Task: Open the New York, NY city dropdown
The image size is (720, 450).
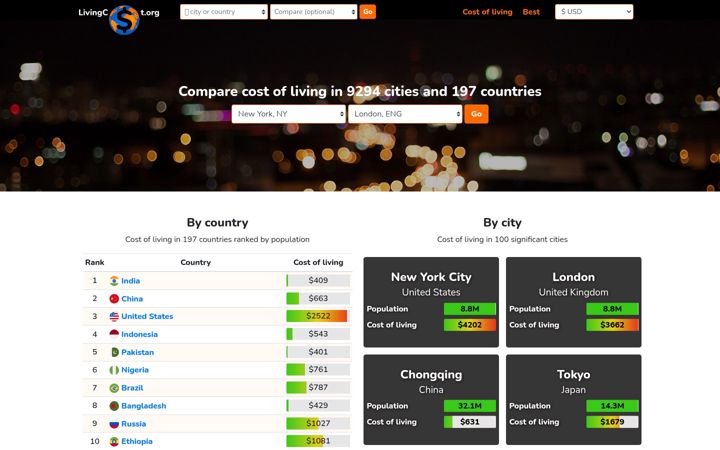Action: click(x=288, y=114)
